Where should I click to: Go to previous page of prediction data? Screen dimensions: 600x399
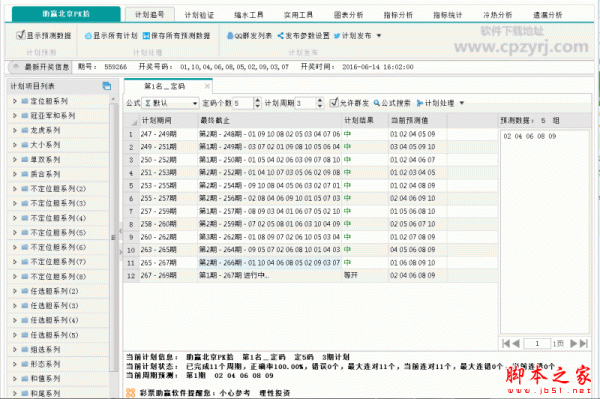pos(516,344)
